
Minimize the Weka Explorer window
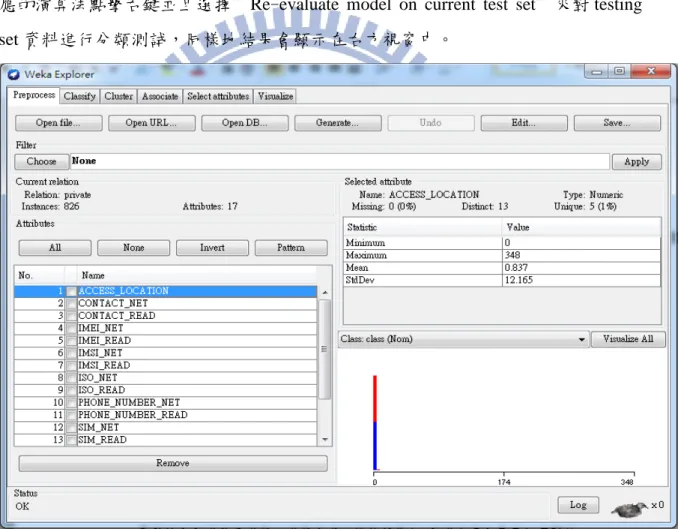[x=597, y=71]
